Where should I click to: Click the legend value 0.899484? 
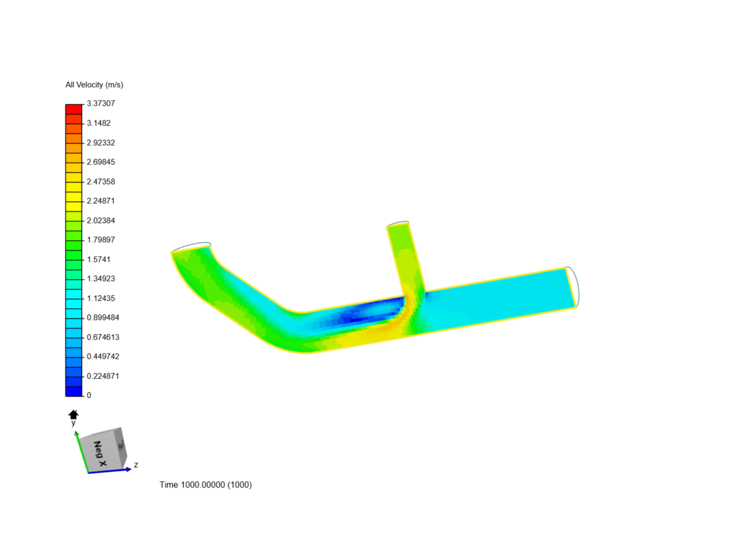[x=103, y=317]
